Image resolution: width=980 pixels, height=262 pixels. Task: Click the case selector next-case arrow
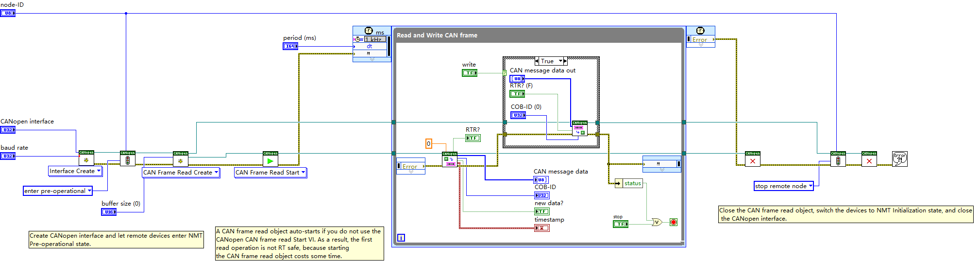(565, 61)
